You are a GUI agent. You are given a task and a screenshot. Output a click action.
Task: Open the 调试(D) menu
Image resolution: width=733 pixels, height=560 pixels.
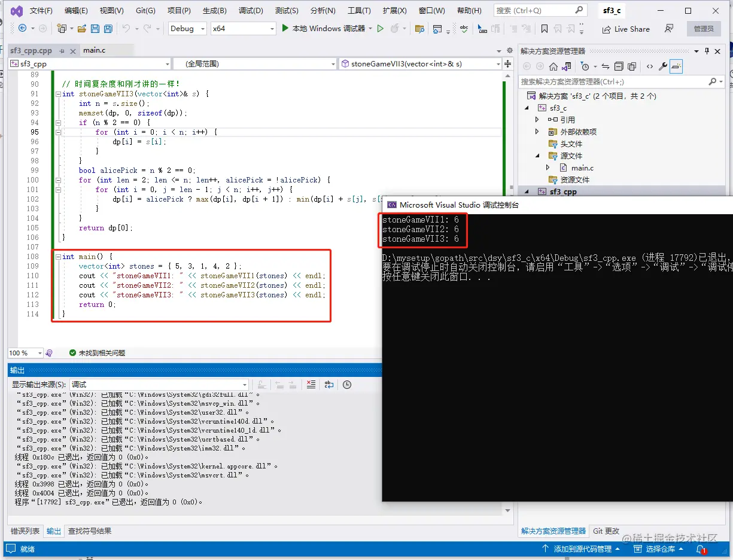click(x=251, y=11)
